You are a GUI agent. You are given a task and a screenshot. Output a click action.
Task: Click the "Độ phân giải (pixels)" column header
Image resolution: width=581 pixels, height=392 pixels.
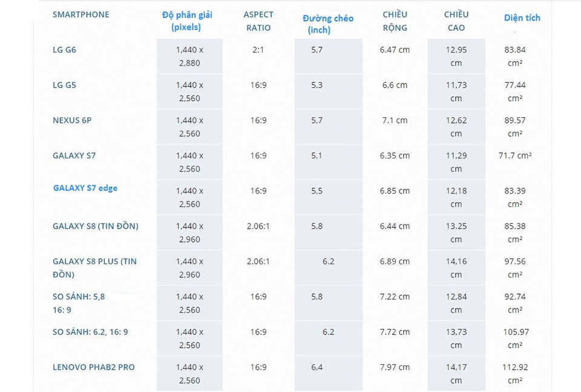tap(187, 21)
